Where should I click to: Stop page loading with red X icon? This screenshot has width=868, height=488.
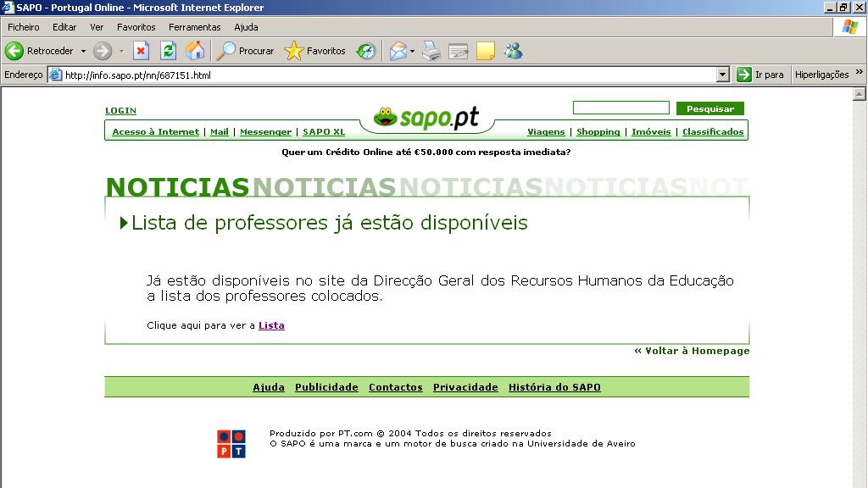tap(142, 51)
